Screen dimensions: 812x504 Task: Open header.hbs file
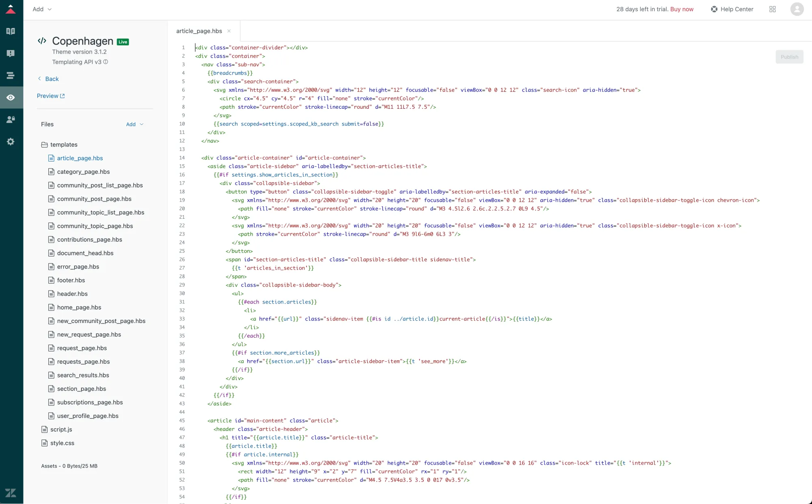click(x=68, y=294)
